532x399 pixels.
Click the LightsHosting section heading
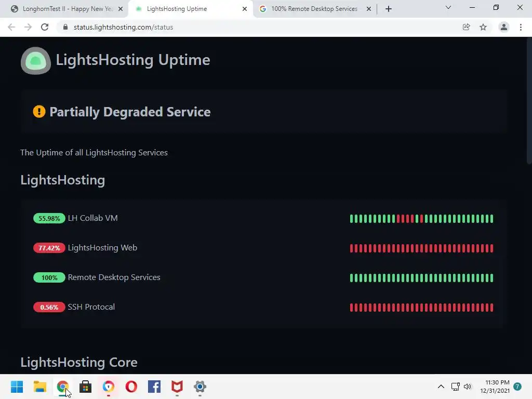63,180
